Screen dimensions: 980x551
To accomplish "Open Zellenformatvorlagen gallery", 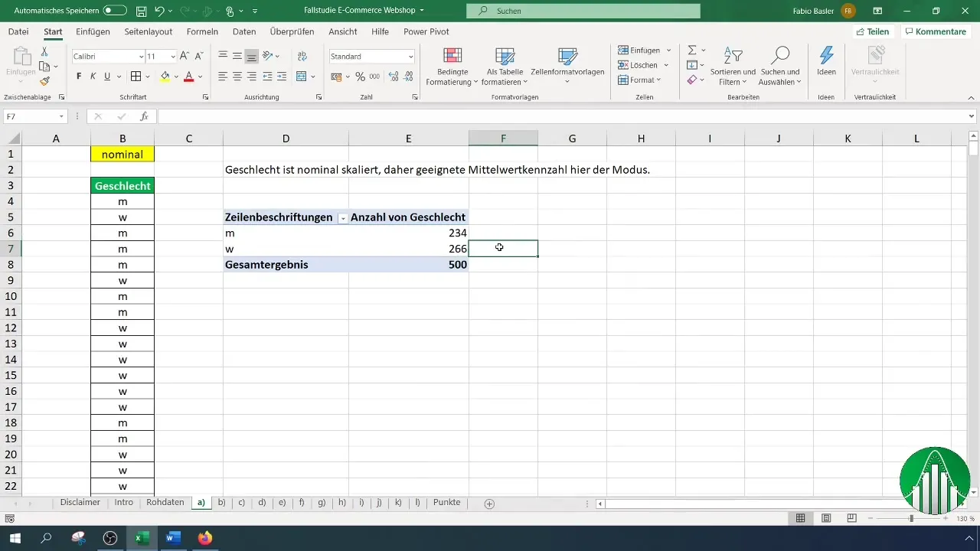I will click(567, 66).
